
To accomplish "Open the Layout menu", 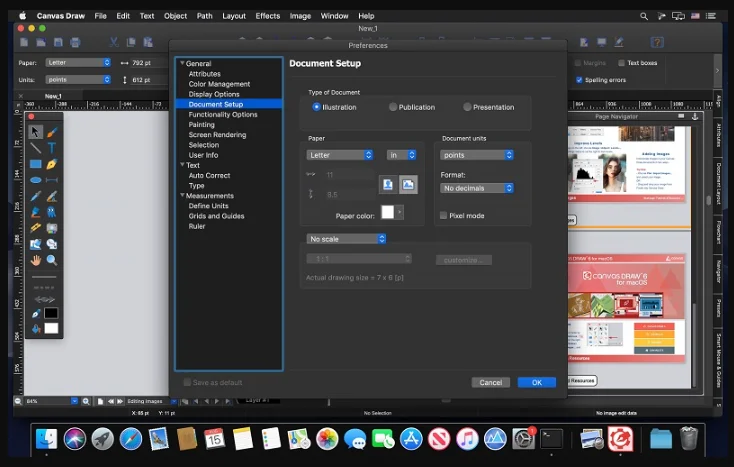I will 234,16.
